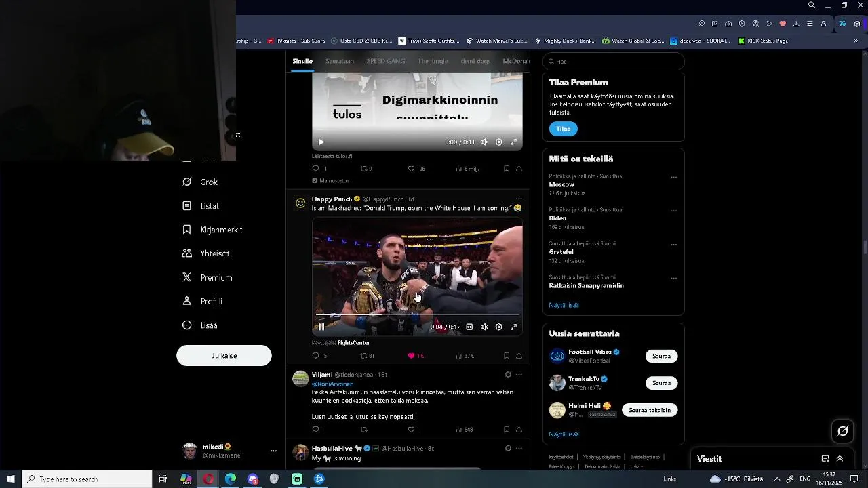Switch to the Seurataan tab
Screen dimensions: 868x488
click(x=340, y=61)
